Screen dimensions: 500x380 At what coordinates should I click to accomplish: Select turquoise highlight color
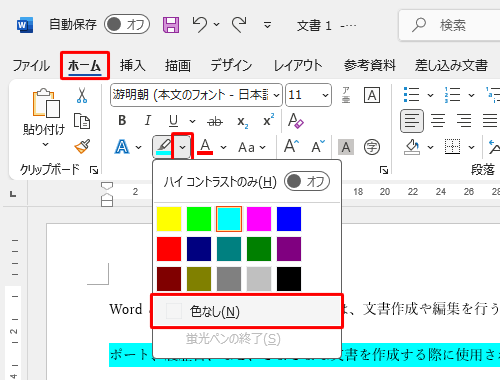(229, 219)
